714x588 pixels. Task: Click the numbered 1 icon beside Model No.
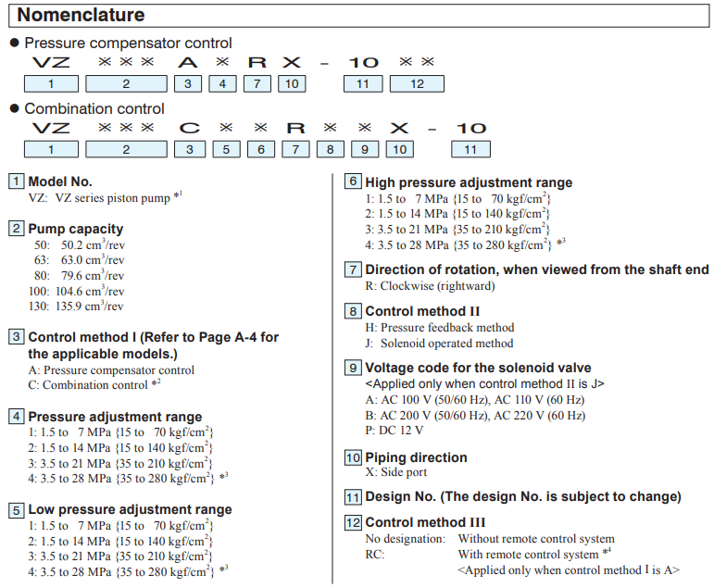click(x=17, y=182)
